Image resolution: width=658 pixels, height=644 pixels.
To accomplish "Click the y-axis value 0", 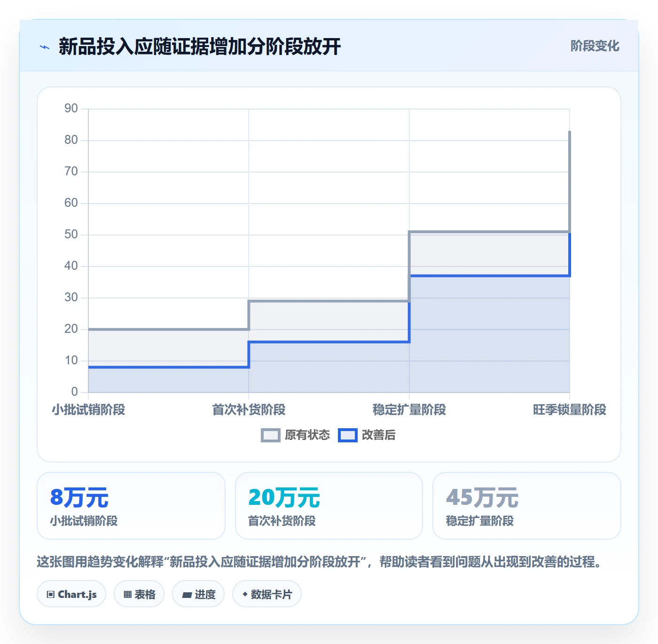I will [x=74, y=392].
